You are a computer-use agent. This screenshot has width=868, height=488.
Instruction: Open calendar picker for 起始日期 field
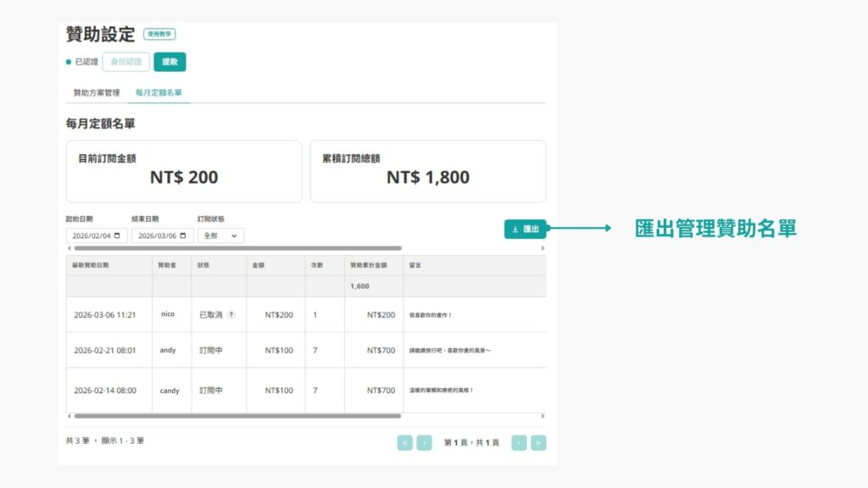pyautogui.click(x=117, y=236)
